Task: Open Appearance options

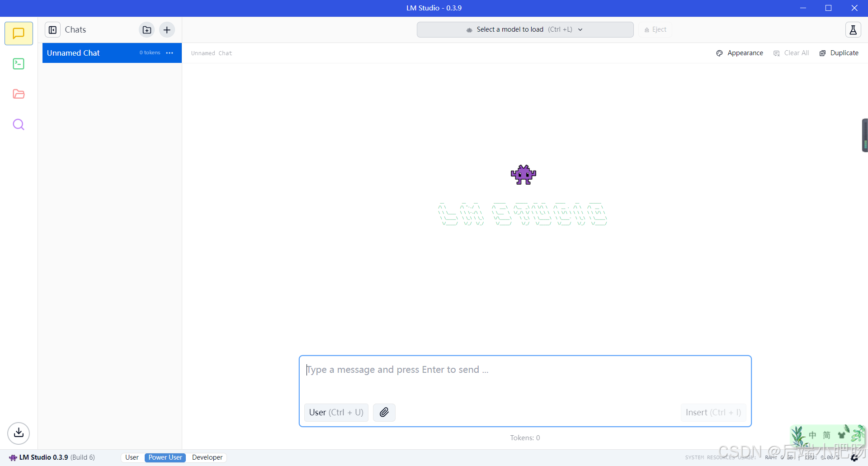Action: [740, 53]
